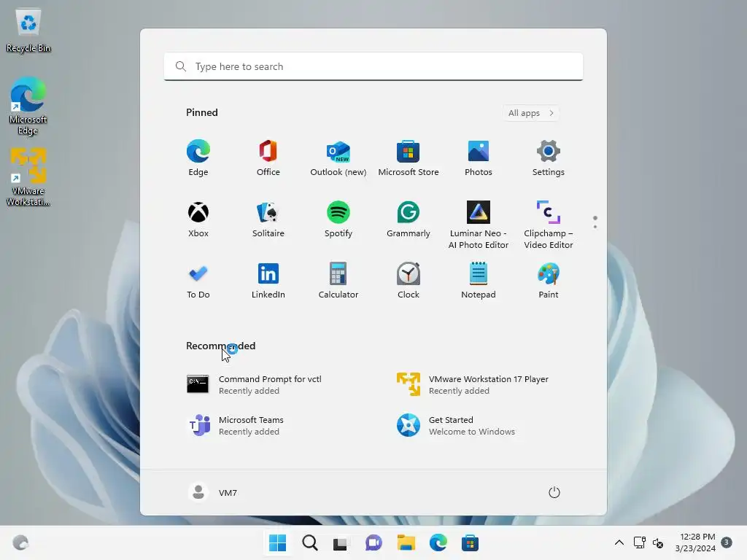The width and height of the screenshot is (747, 560).
Task: Click the network icon in system tray
Action: pyautogui.click(x=639, y=542)
